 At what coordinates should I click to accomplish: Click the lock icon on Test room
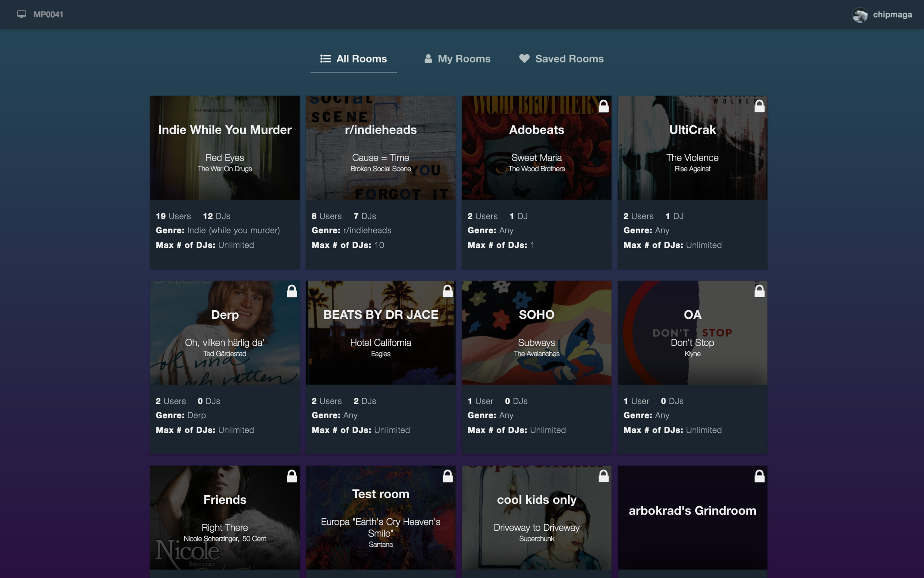pos(448,476)
